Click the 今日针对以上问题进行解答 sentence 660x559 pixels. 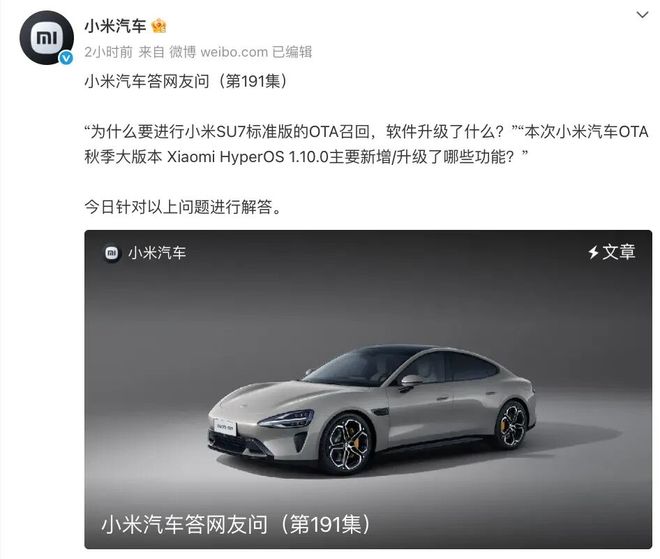(183, 207)
